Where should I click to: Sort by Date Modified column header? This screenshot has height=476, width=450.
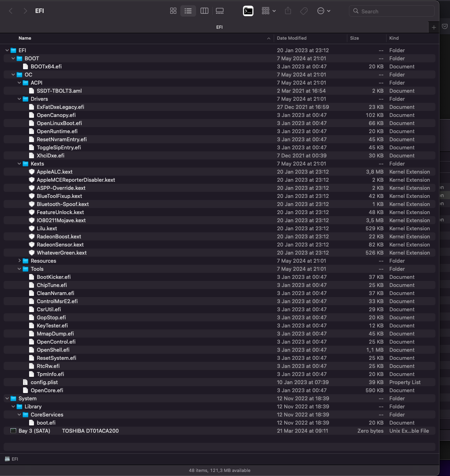click(x=292, y=38)
